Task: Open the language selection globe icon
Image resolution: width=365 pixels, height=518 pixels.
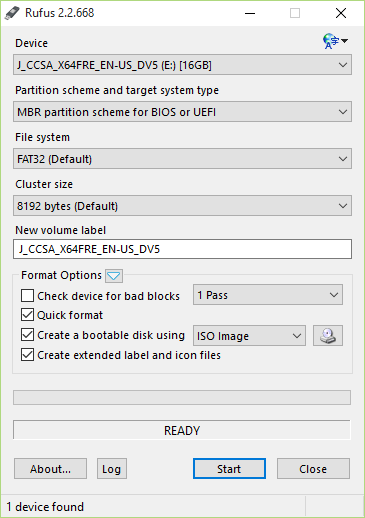Action: pyautogui.click(x=335, y=41)
